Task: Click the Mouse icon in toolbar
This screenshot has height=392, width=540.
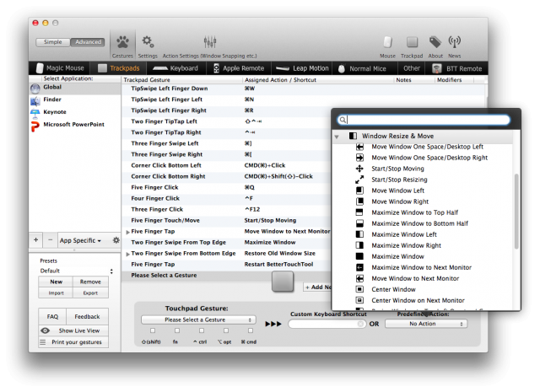Action: point(387,45)
